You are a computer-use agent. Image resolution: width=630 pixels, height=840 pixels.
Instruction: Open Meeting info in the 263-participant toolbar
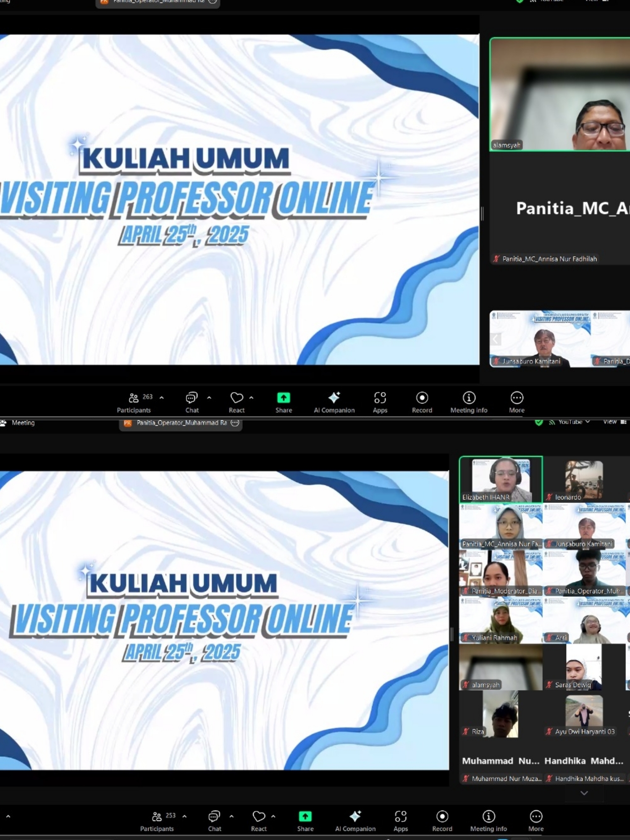click(x=469, y=401)
